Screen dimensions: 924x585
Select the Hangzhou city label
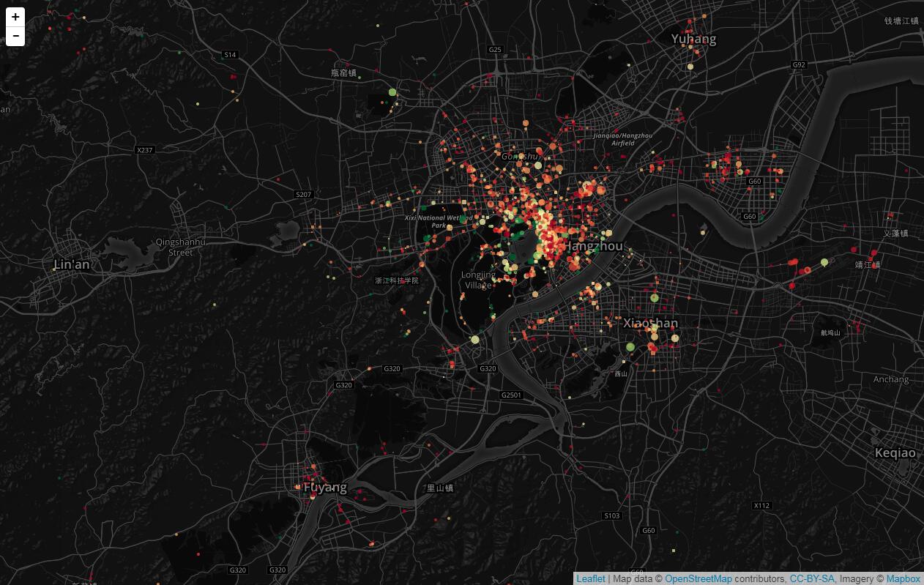(x=594, y=247)
